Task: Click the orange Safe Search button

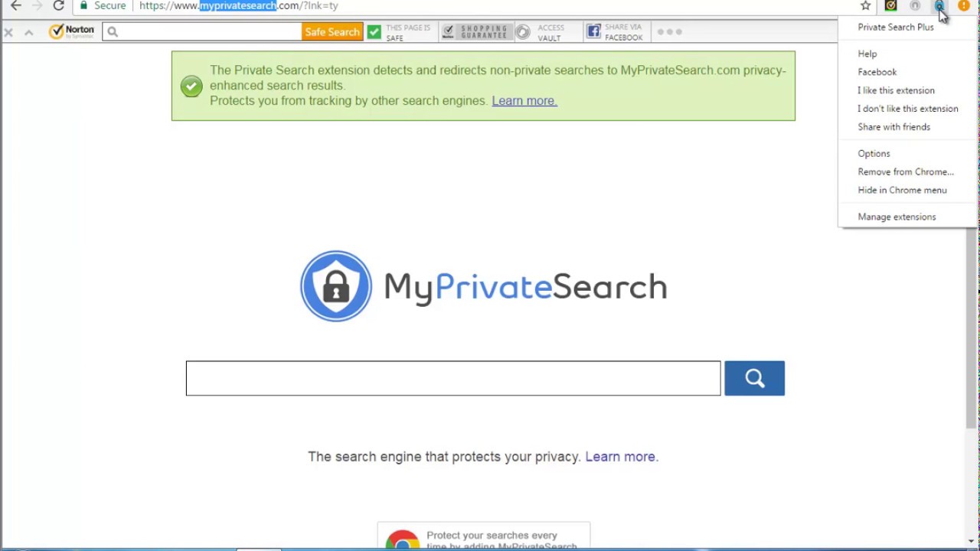Action: coord(332,31)
